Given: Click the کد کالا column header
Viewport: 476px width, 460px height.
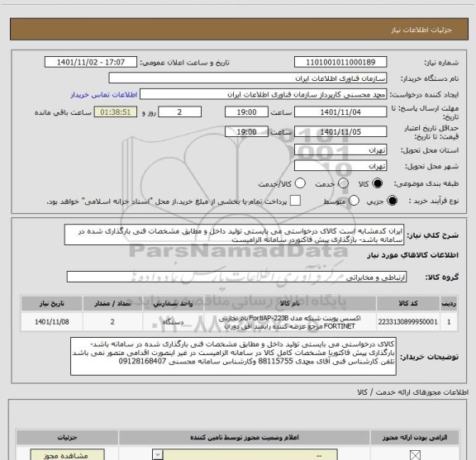Looking at the screenshot, I should click(x=408, y=303).
